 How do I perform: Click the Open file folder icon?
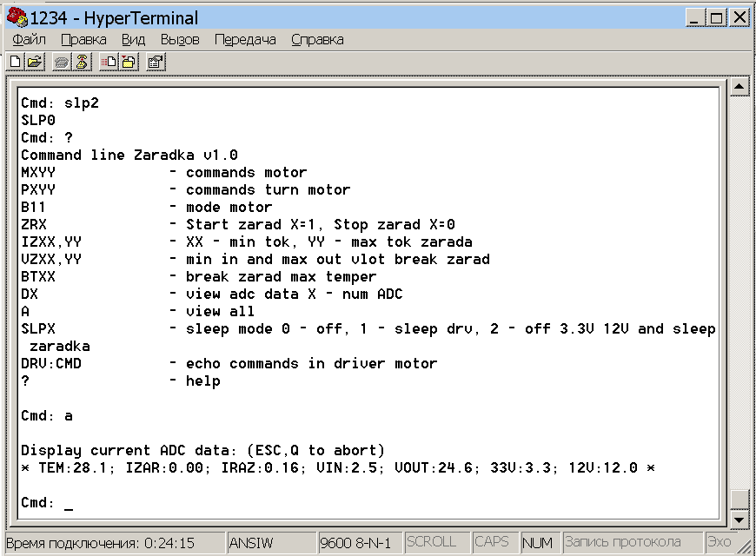[34, 62]
